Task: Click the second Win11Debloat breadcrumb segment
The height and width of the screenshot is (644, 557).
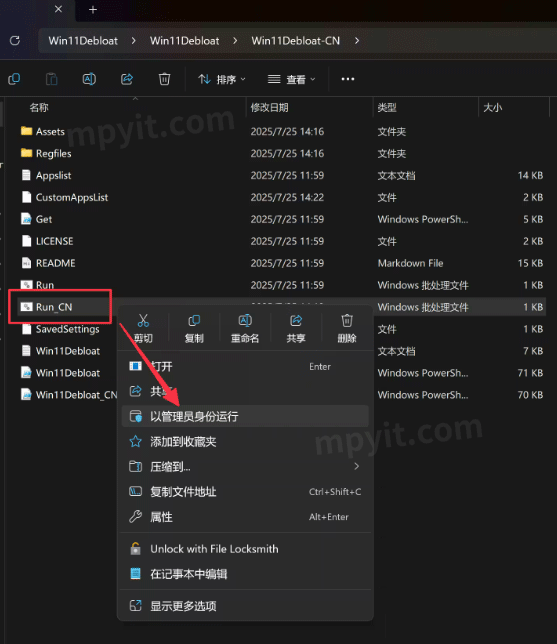Action: [x=184, y=41]
